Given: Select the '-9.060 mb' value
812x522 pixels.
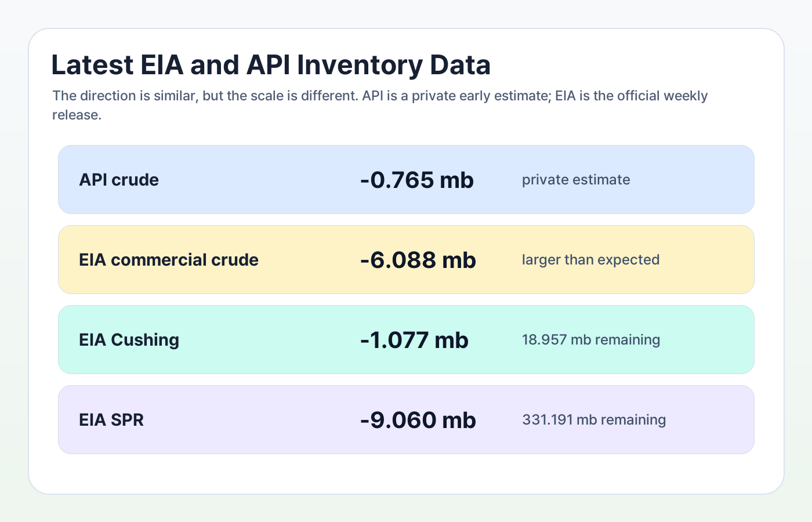Looking at the screenshot, I should (418, 420).
